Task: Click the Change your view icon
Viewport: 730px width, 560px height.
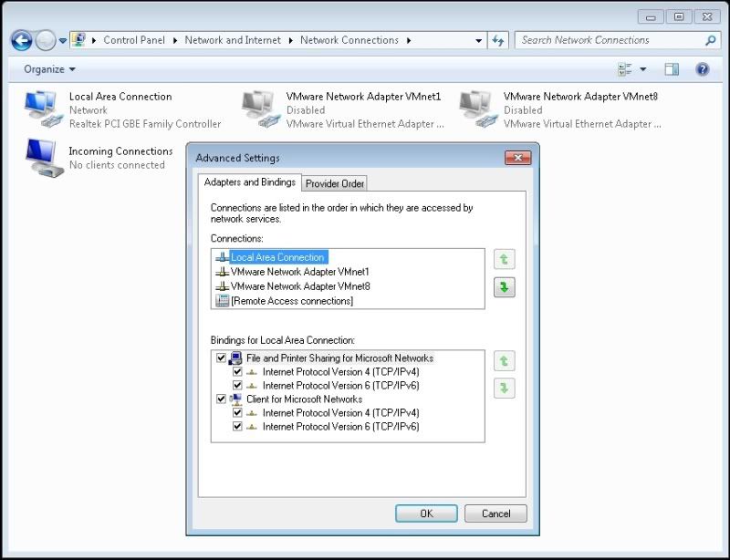Action: [625, 69]
